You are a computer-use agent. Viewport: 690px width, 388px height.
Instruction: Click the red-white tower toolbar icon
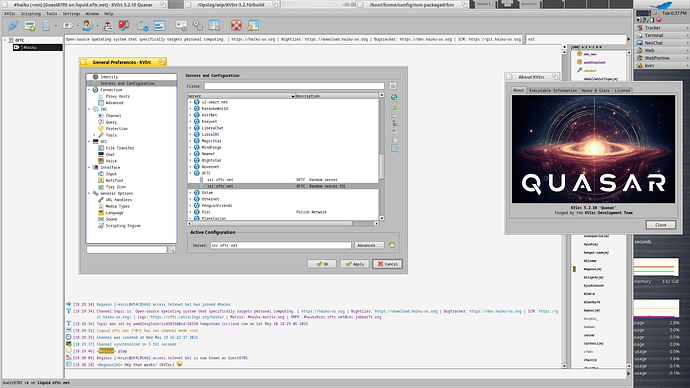(x=107, y=26)
